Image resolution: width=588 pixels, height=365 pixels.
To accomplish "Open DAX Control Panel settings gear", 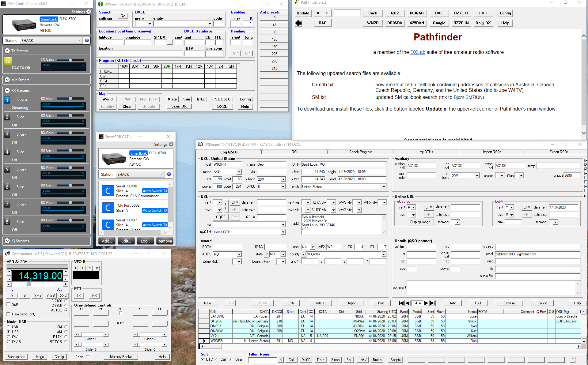I will [89, 12].
